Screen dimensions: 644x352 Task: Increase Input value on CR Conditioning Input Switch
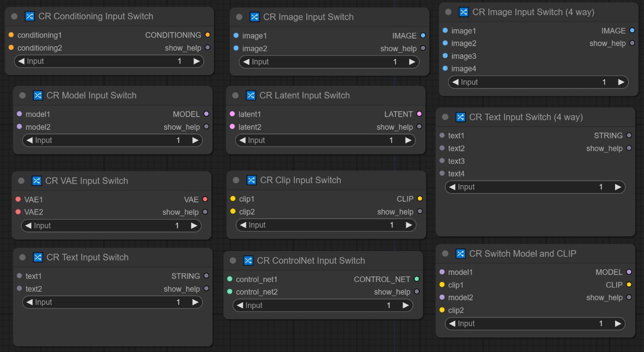pyautogui.click(x=196, y=61)
